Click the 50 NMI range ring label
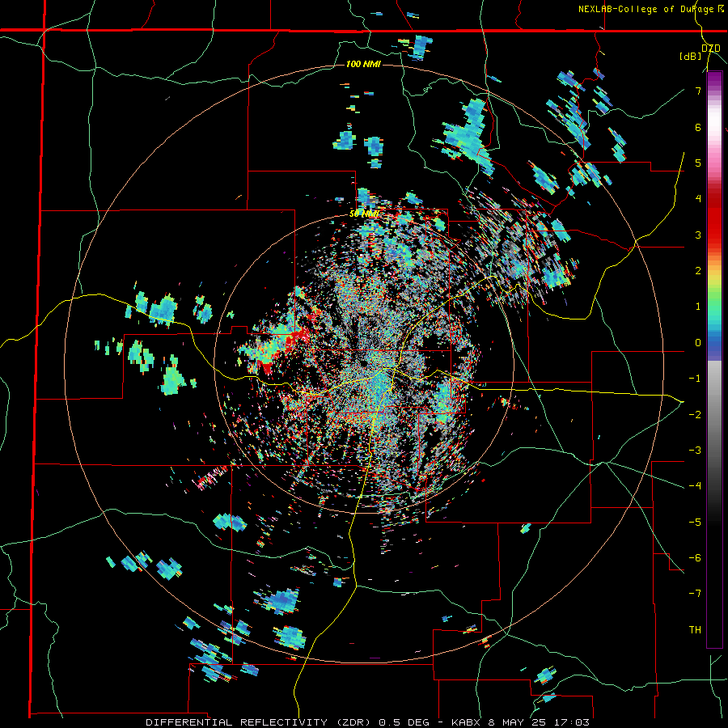 click(x=365, y=214)
